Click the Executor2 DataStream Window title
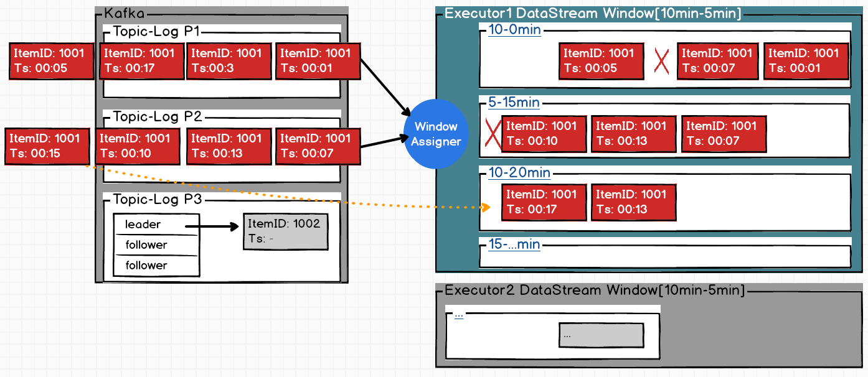Screen dimensions: 868x377 pyautogui.click(x=595, y=290)
